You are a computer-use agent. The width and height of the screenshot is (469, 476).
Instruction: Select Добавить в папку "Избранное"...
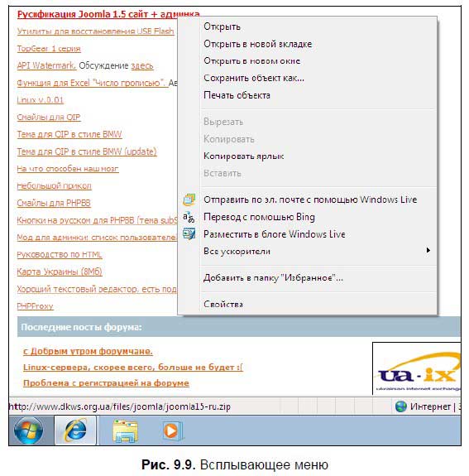coord(273,278)
